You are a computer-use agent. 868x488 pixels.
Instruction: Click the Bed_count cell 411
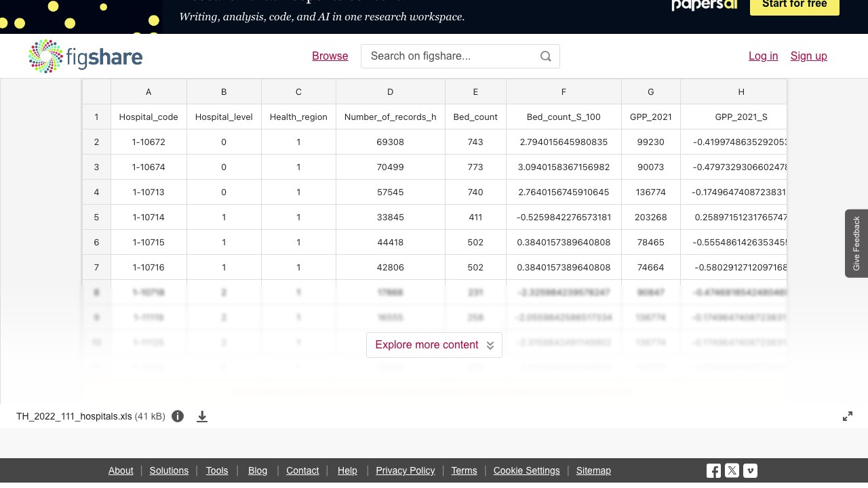(475, 217)
